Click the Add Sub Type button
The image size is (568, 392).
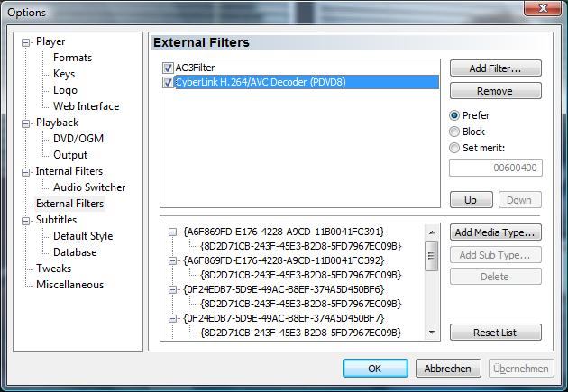pos(496,255)
